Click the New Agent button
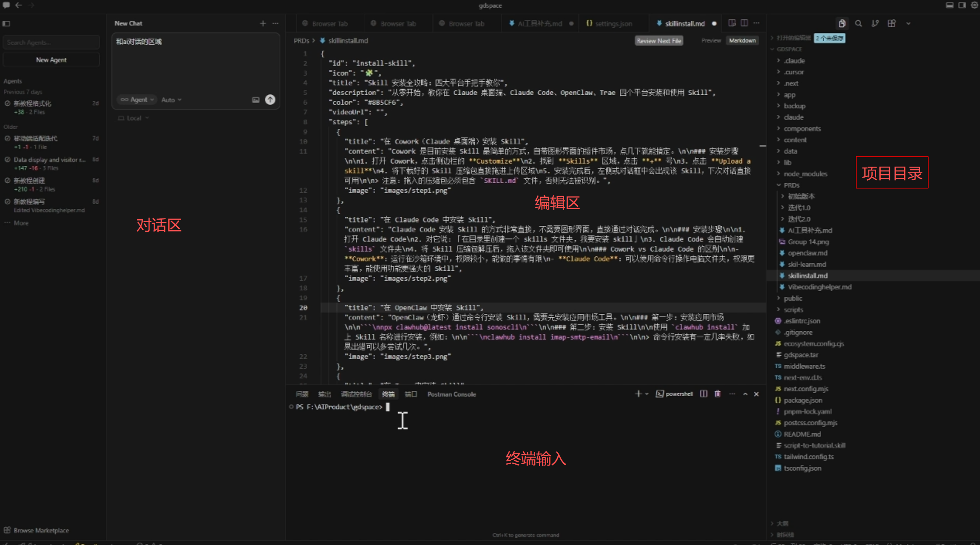980x545 pixels. (51, 60)
